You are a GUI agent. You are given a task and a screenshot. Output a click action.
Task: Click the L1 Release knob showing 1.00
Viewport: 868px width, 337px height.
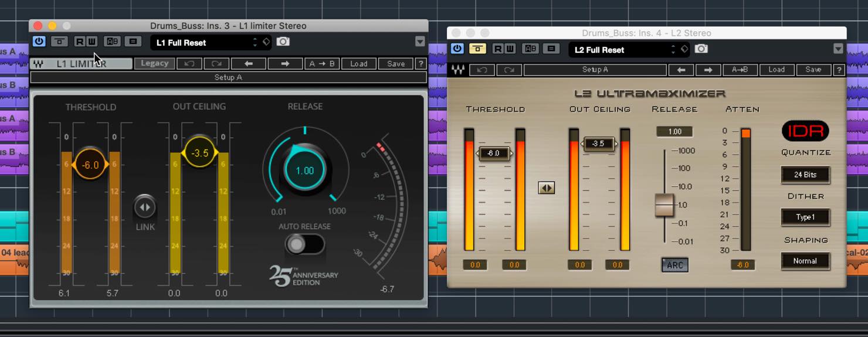pyautogui.click(x=305, y=171)
